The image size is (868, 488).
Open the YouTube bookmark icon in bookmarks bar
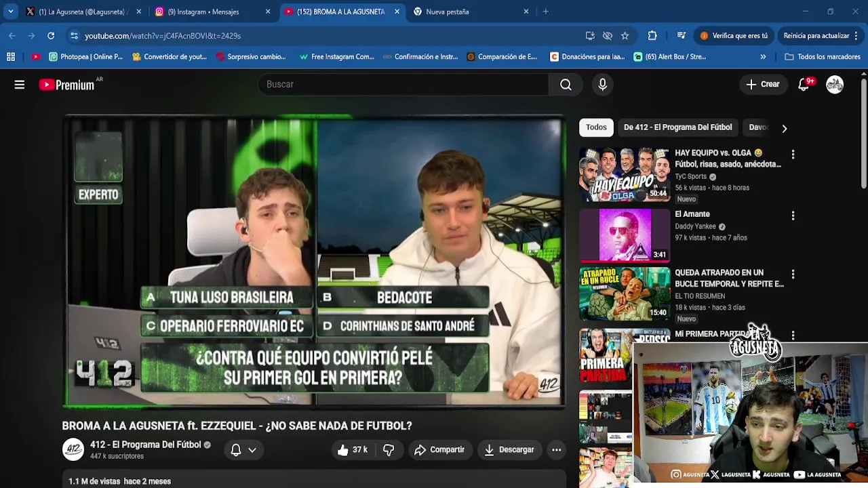pyautogui.click(x=36, y=57)
